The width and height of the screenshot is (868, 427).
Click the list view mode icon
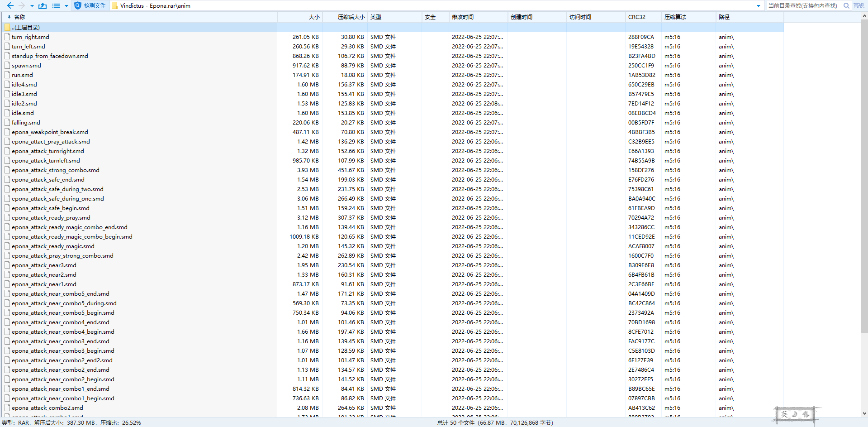pos(56,6)
